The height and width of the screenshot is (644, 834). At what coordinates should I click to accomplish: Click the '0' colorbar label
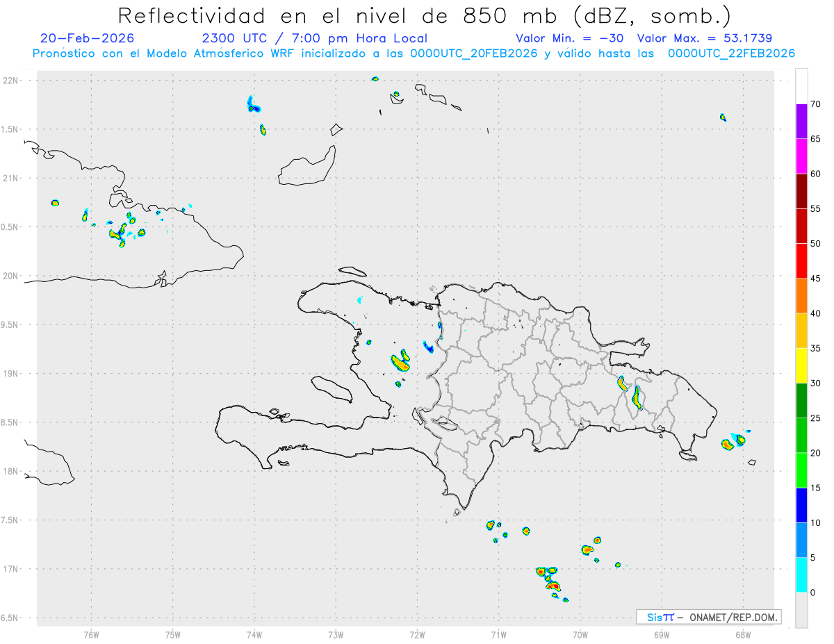tap(812, 592)
